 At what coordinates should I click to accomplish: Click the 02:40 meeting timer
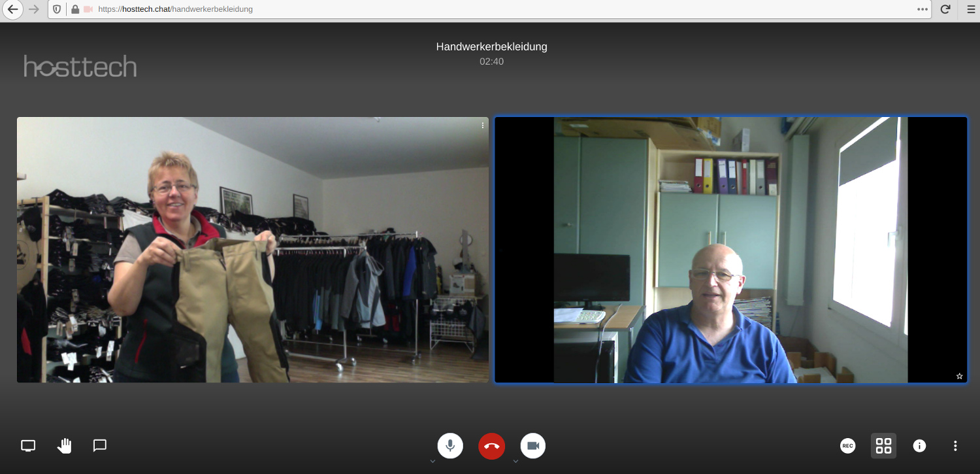coord(491,61)
